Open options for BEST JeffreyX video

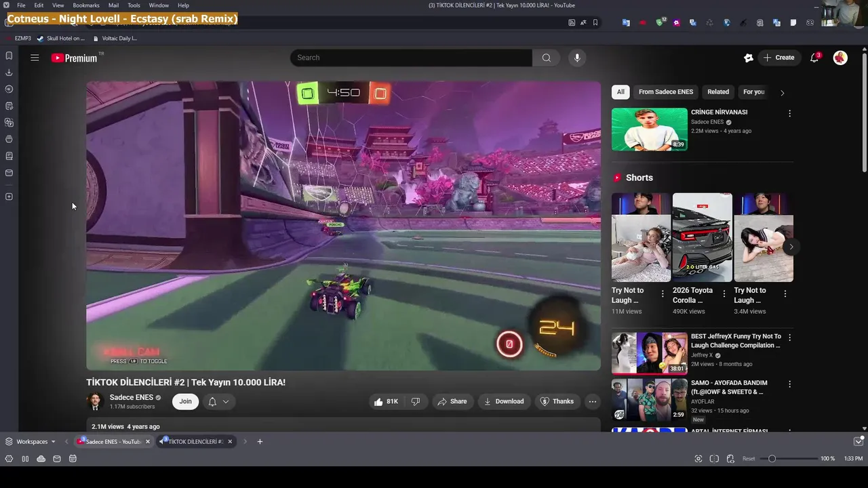[x=789, y=337]
